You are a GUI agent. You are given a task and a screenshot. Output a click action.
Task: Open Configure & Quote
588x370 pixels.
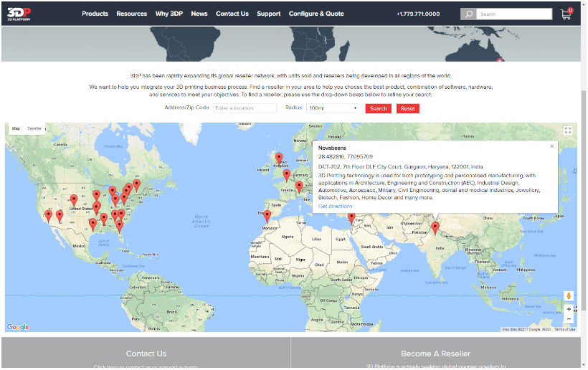click(316, 14)
